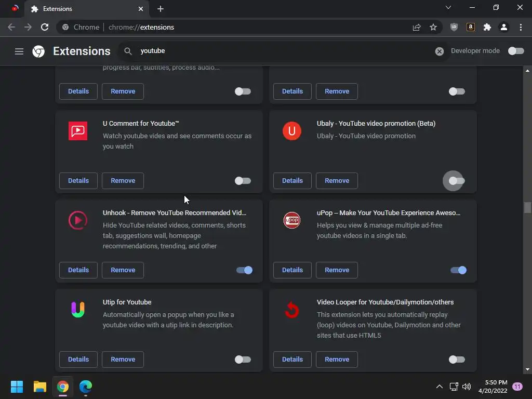Open a new tab
The image size is (532, 399).
[161, 9]
